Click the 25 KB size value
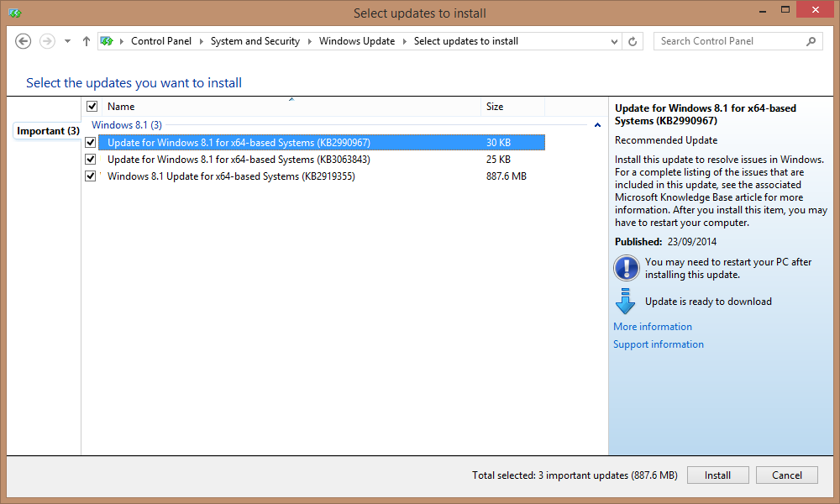Image resolution: width=840 pixels, height=504 pixels. (498, 159)
